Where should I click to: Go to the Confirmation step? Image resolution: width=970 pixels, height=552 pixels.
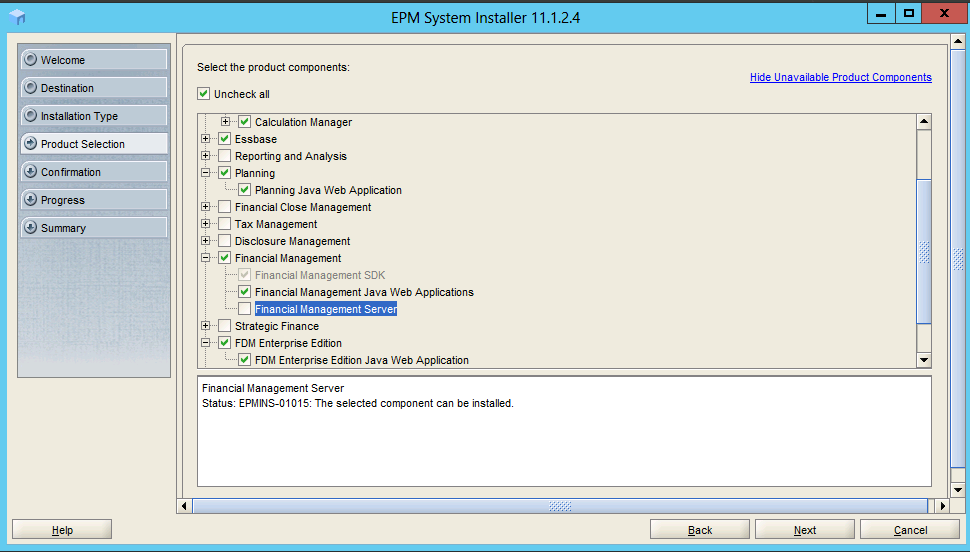click(94, 171)
